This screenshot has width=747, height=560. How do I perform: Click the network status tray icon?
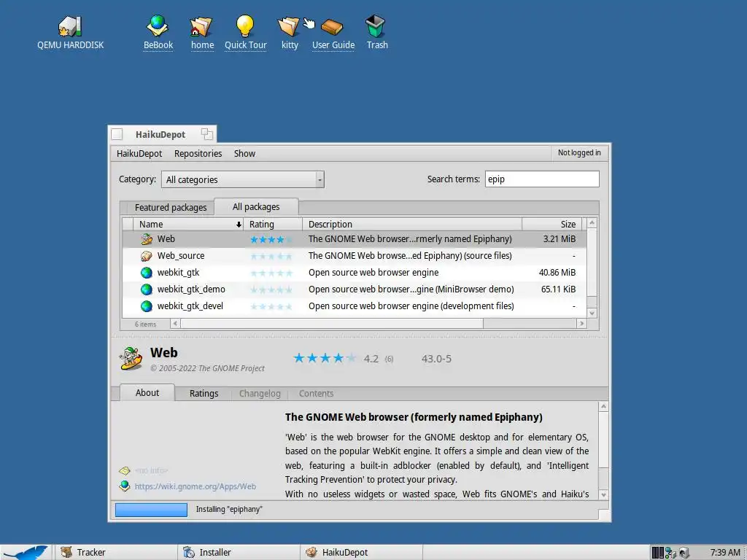[671, 553]
